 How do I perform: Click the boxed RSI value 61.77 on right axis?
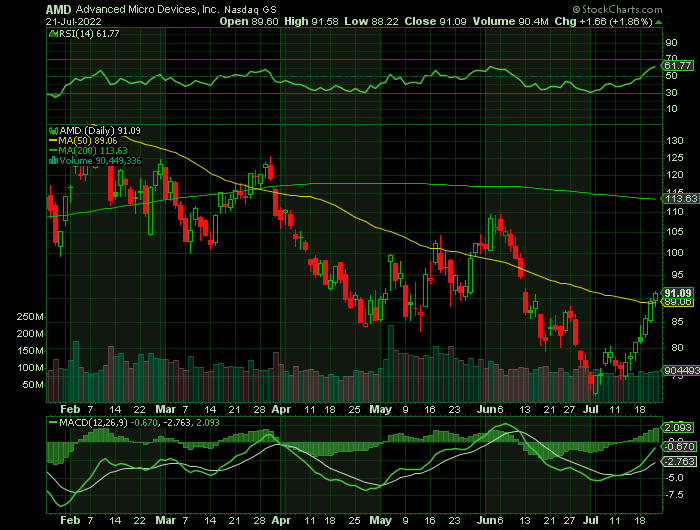pos(678,66)
